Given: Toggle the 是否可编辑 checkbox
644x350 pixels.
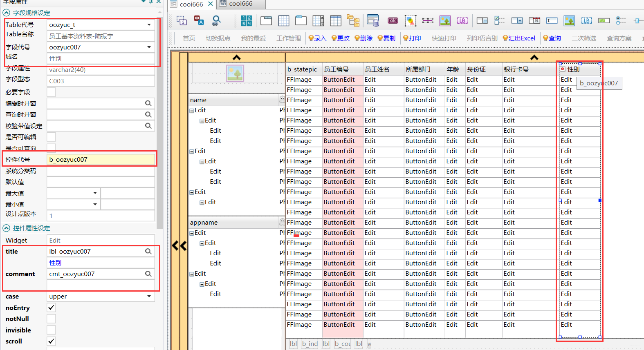Looking at the screenshot, I should tap(51, 137).
